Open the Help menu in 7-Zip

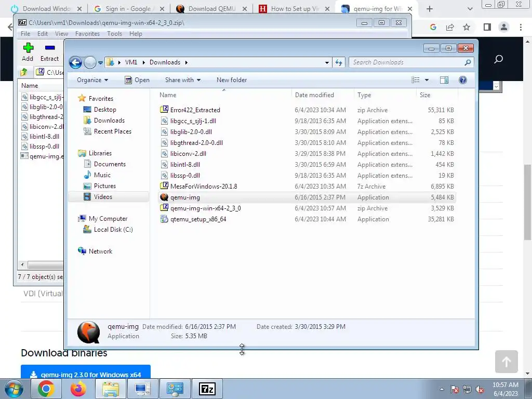[x=136, y=34]
